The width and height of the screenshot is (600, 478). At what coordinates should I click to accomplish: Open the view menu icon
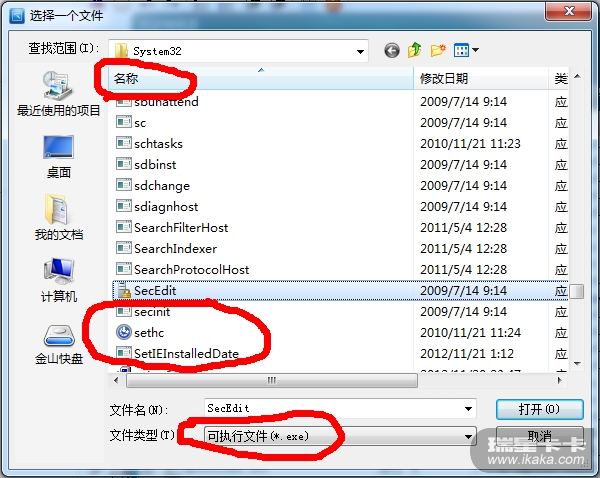pyautogui.click(x=466, y=50)
